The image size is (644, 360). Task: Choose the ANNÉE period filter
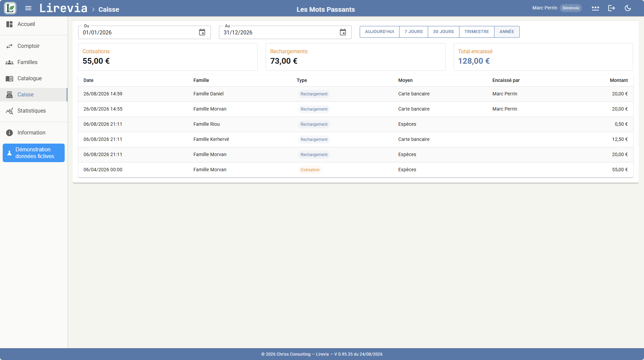(507, 32)
